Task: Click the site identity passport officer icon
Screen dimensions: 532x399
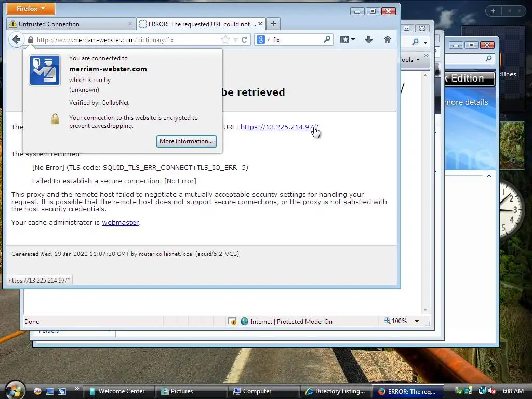Action: [x=45, y=70]
